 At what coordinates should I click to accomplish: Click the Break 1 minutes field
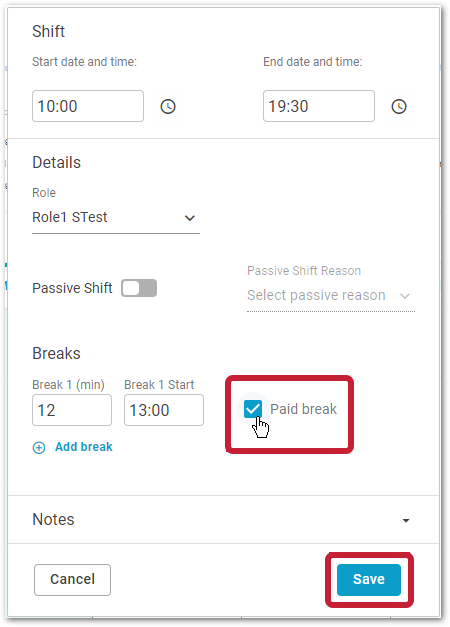(72, 410)
